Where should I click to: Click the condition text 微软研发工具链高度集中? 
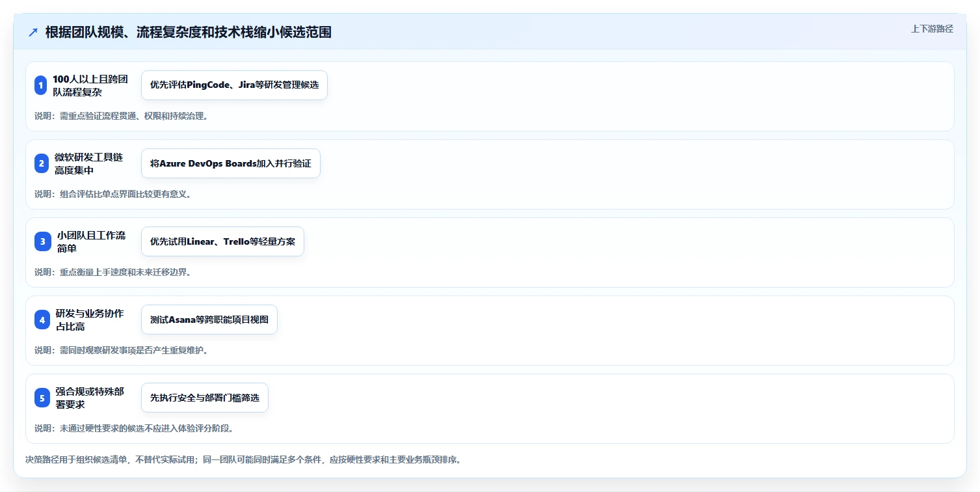point(89,163)
